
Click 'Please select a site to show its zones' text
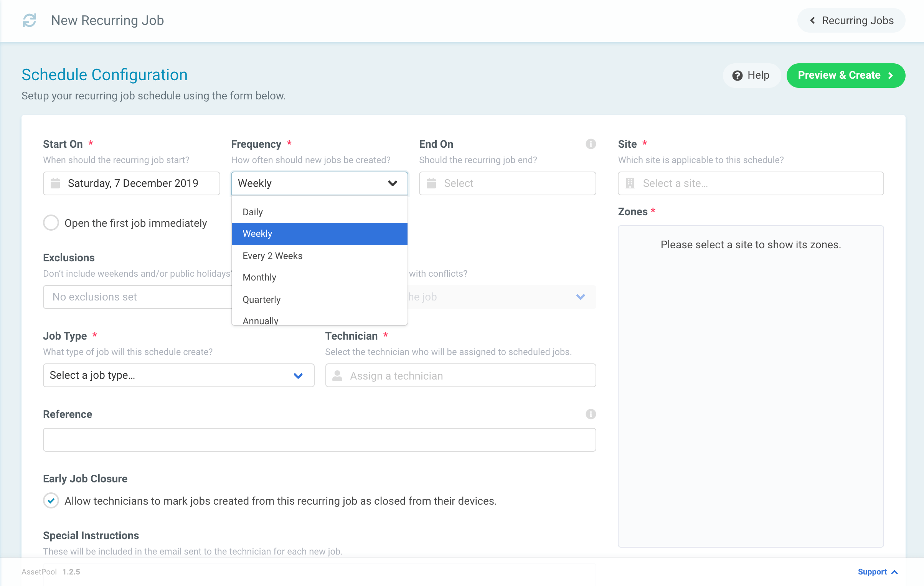click(751, 244)
